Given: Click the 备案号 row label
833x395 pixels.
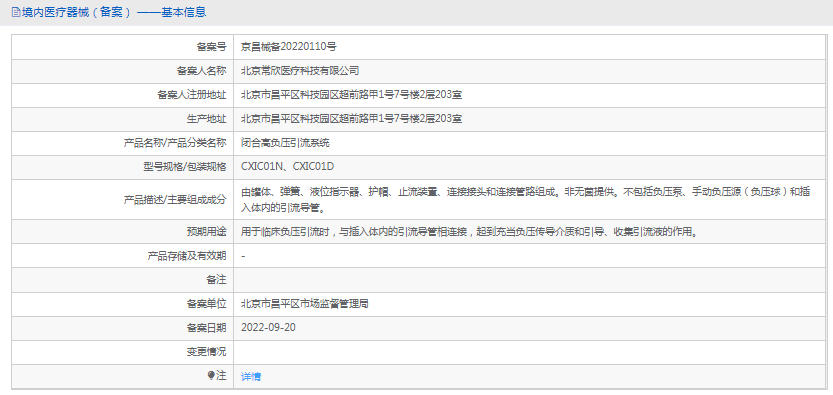Looking at the screenshot, I should [211, 47].
